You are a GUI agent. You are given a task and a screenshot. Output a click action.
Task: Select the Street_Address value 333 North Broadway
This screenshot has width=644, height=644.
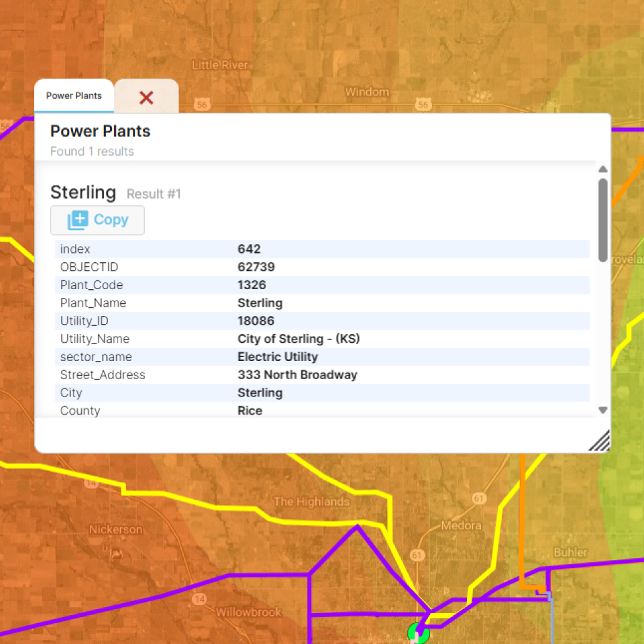click(x=297, y=375)
